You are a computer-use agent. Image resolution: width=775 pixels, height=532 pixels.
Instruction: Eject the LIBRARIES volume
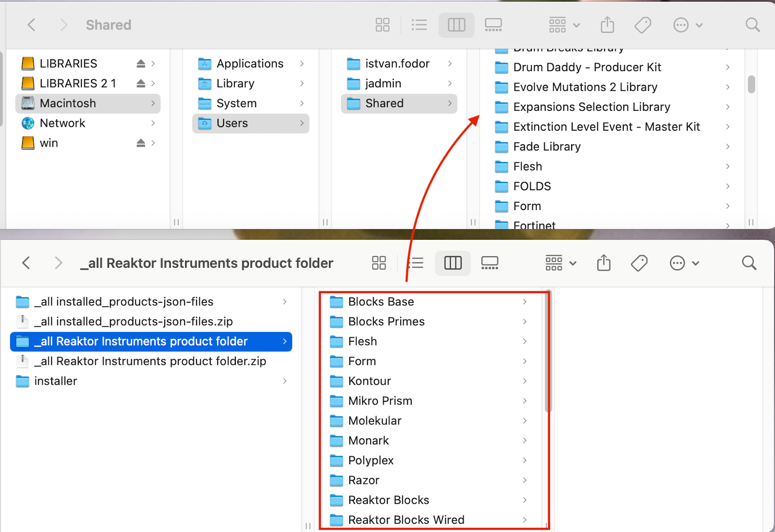[x=141, y=63]
